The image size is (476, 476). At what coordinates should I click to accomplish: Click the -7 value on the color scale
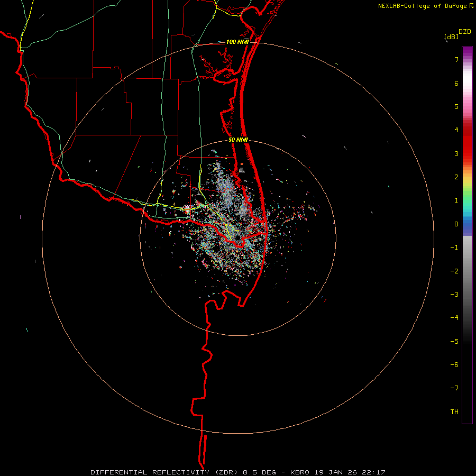454,388
